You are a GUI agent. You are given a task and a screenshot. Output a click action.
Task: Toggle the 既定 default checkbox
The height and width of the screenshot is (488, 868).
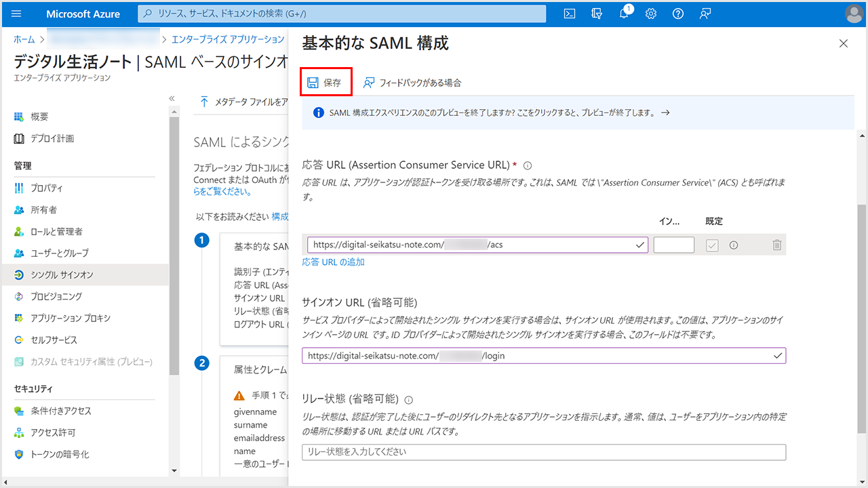[711, 245]
